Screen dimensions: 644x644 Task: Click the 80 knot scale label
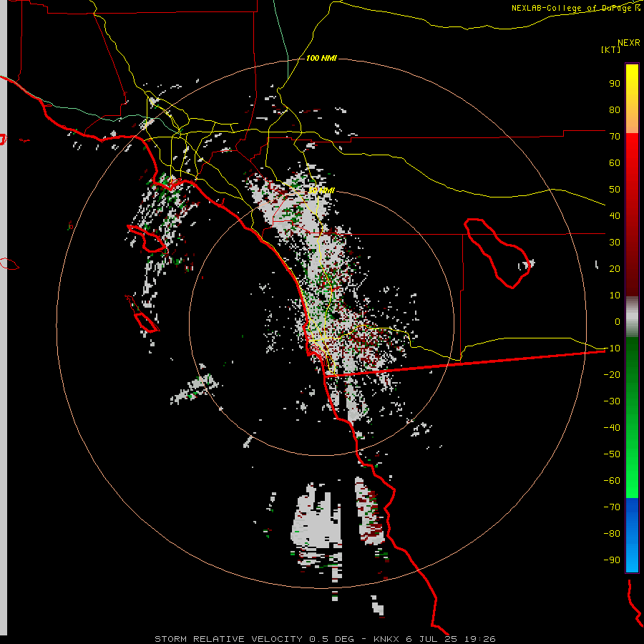tap(615, 109)
